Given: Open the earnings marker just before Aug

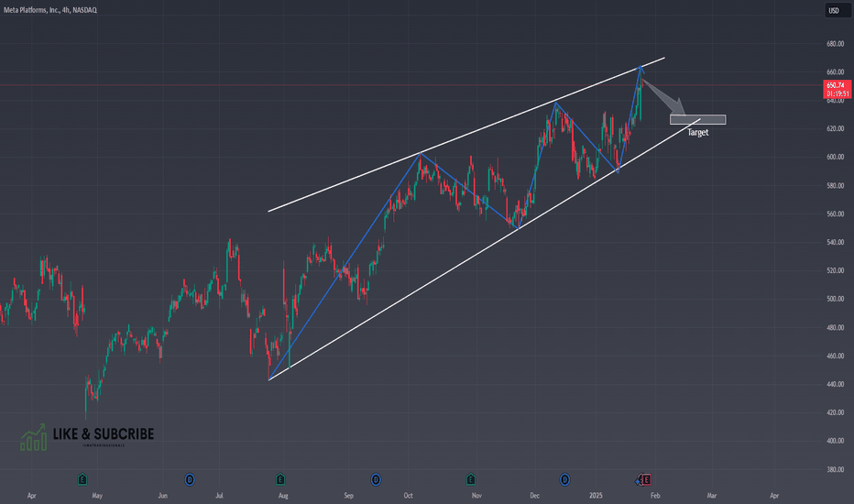Looking at the screenshot, I should coord(280,479).
